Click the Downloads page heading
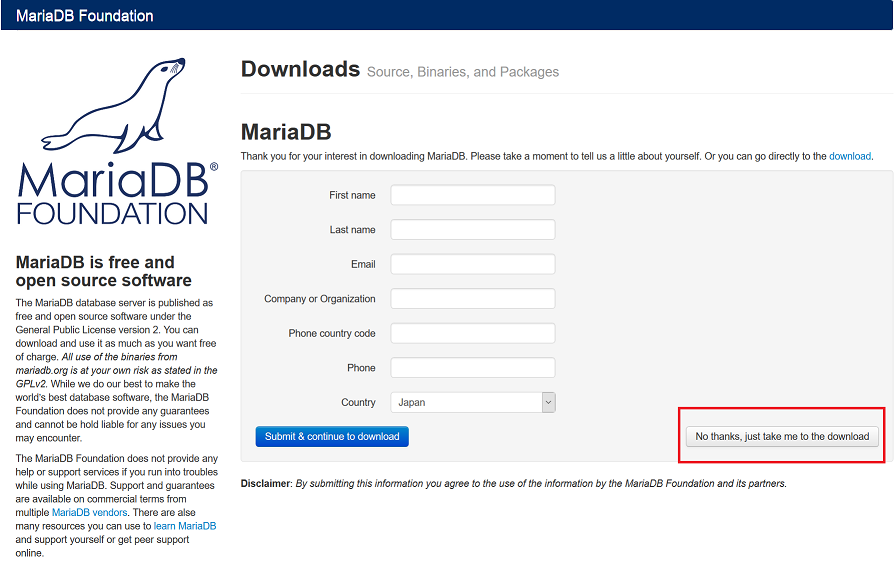 300,69
